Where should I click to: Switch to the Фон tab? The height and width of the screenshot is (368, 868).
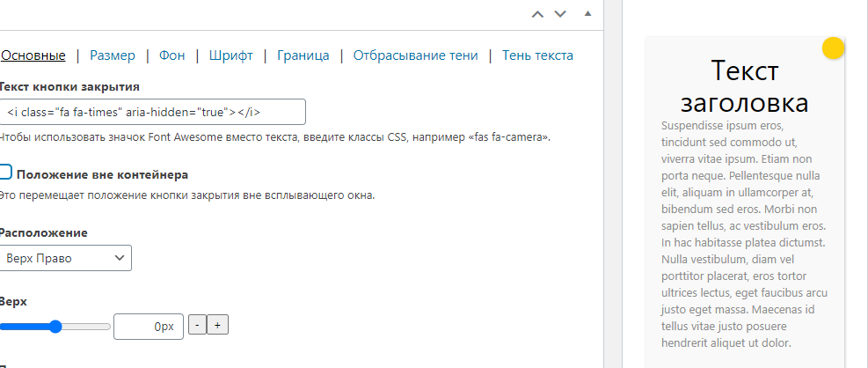click(x=172, y=55)
